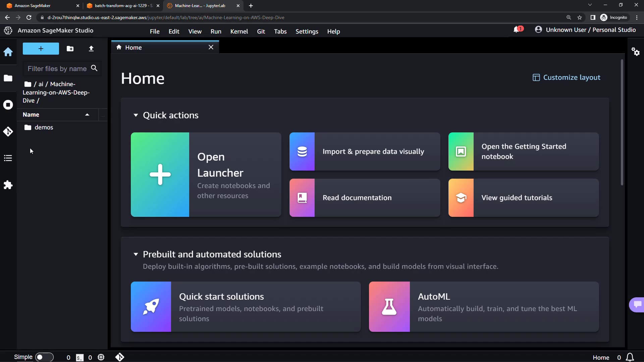
Task: Click the Home page vertical scrollbar
Action: click(x=622, y=122)
